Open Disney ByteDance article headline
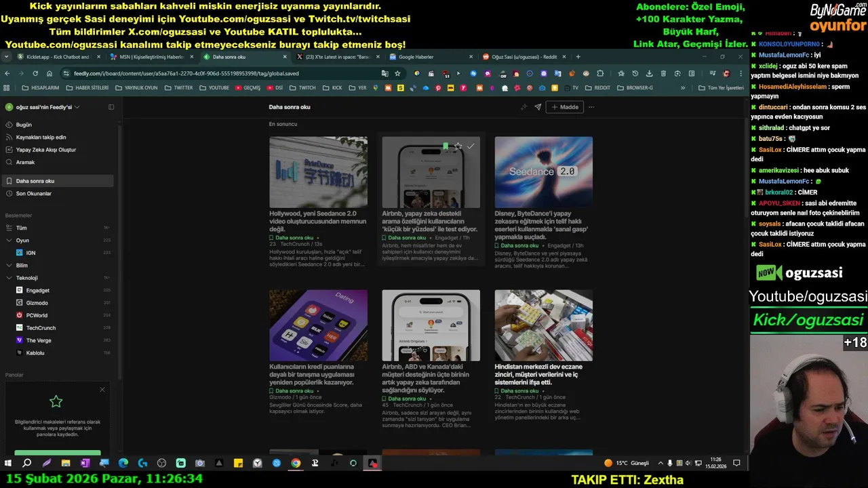This screenshot has width=868, height=488. (x=542, y=225)
